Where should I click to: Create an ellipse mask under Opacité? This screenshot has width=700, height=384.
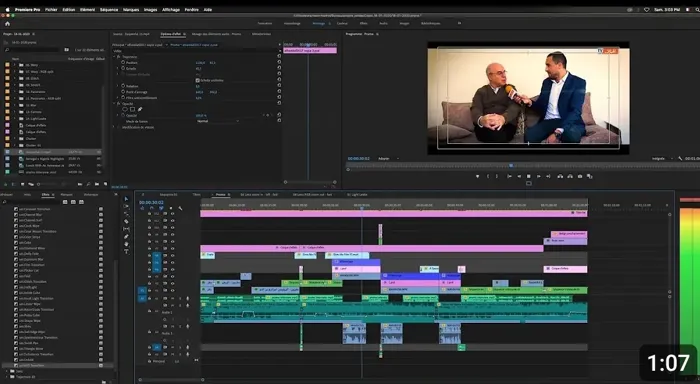click(x=125, y=109)
